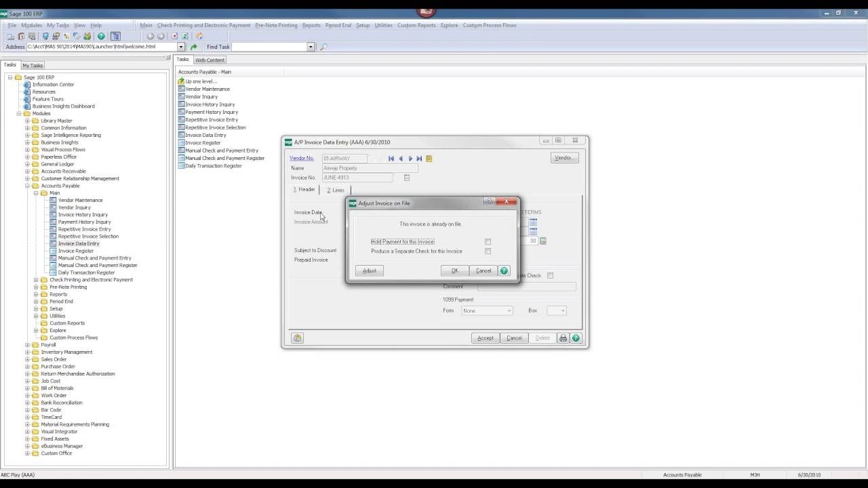Select Invoice Register in the module tree
The height and width of the screenshot is (488, 868).
click(75, 251)
